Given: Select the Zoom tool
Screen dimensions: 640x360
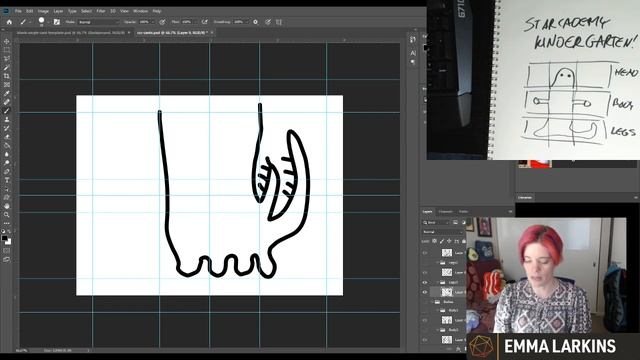Looking at the screenshot, I should tap(7, 215).
